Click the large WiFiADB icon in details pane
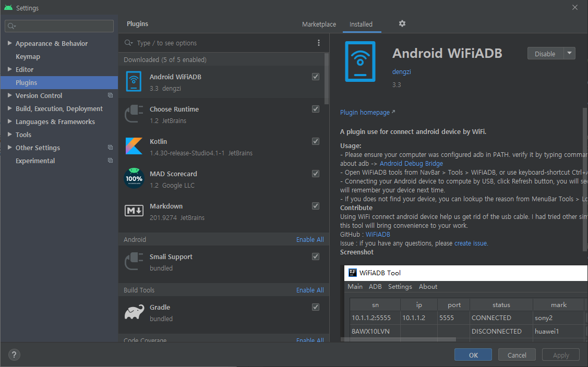The image size is (588, 367). pyautogui.click(x=360, y=62)
